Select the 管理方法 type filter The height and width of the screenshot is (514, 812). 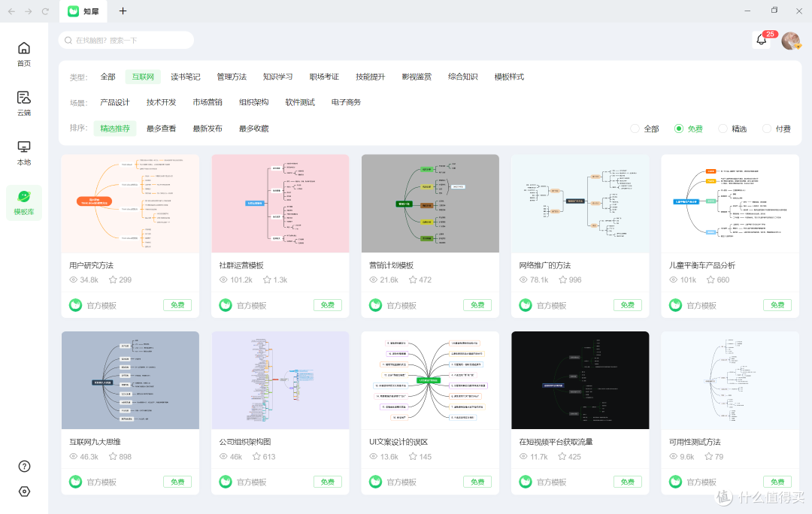click(x=232, y=77)
